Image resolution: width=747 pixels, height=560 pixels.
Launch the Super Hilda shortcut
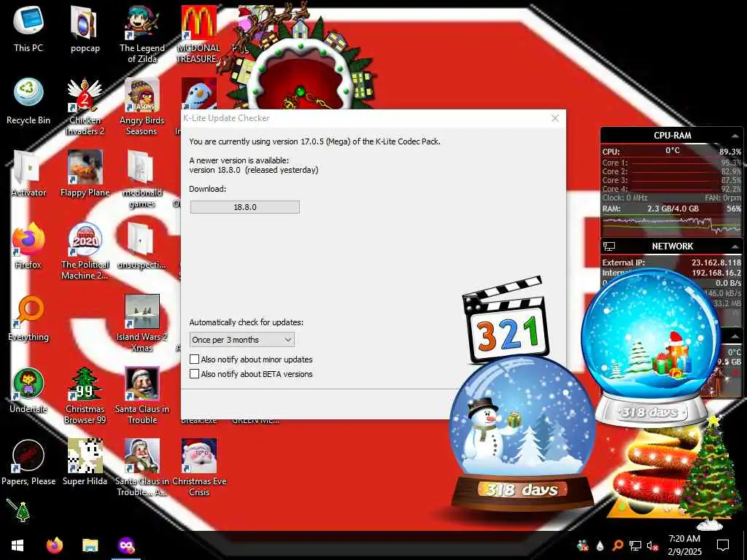click(85, 463)
